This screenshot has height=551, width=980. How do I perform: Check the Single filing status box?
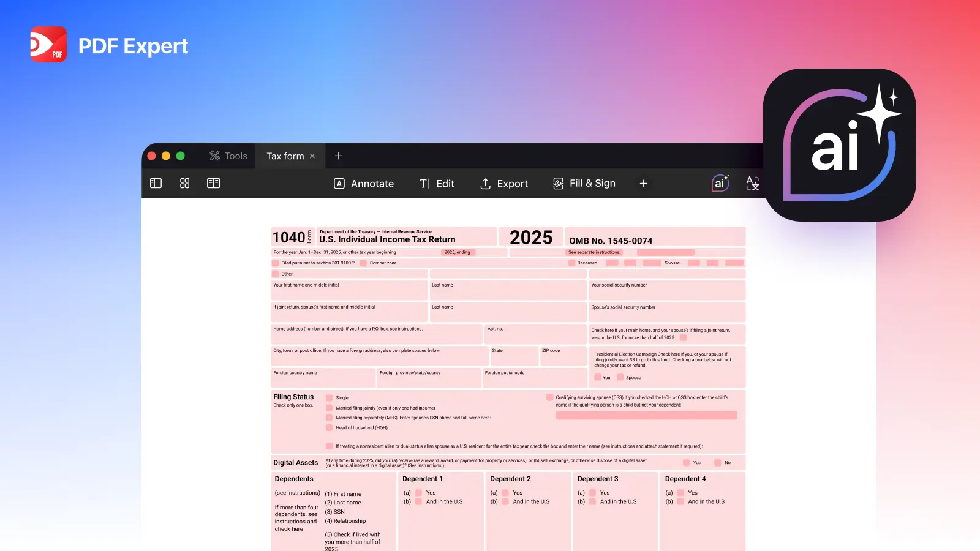coord(329,398)
